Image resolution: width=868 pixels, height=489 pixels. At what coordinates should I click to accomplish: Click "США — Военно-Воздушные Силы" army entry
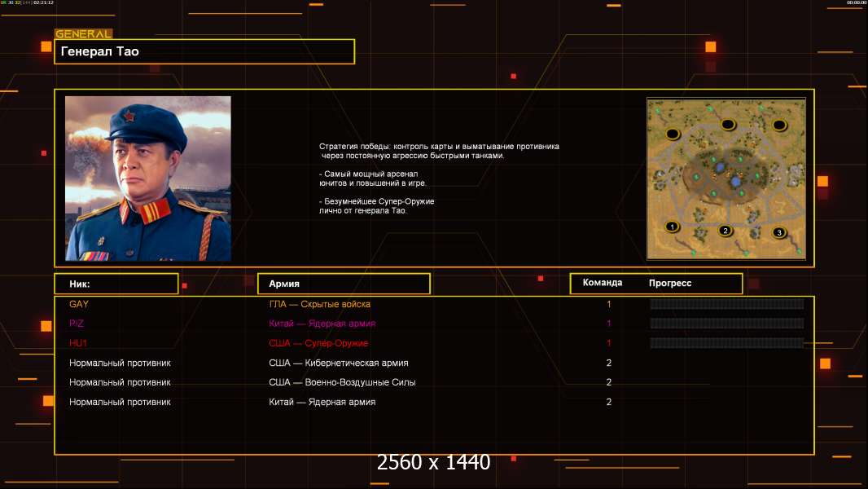point(342,382)
